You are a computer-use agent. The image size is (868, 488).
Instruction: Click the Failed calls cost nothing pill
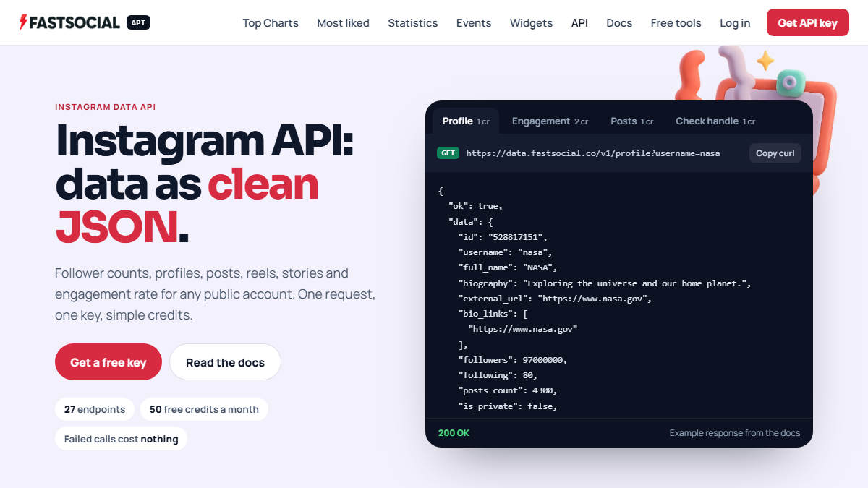tap(121, 439)
